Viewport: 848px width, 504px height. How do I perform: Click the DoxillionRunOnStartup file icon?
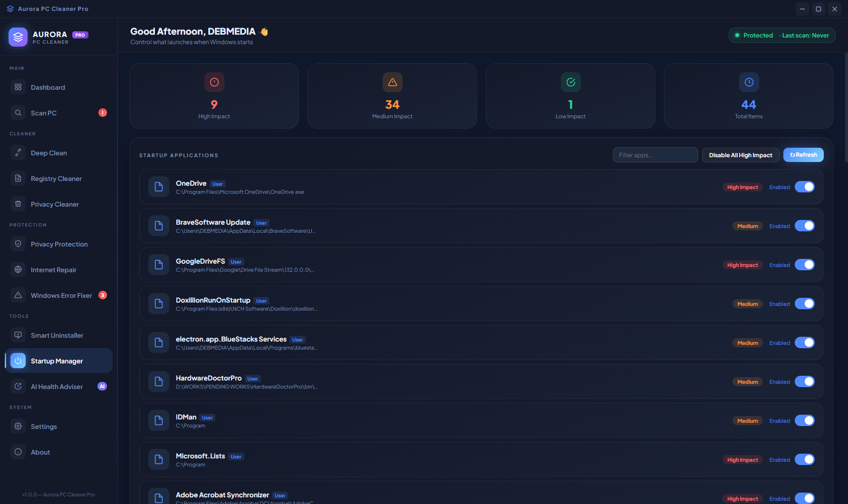coord(159,304)
